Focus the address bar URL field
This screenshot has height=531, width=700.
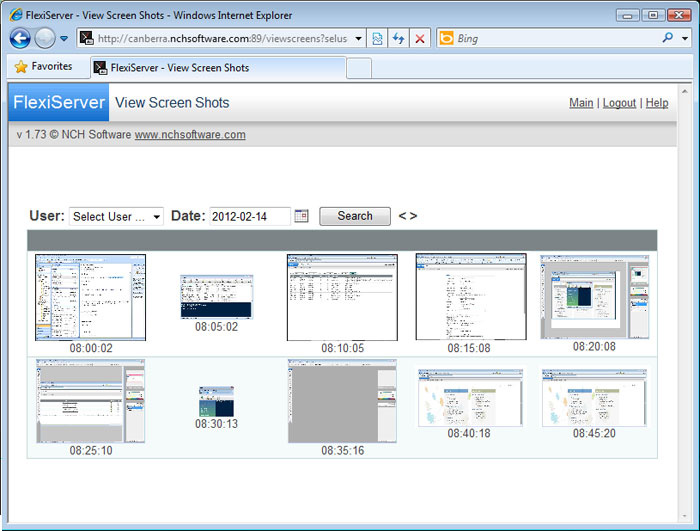(222, 38)
